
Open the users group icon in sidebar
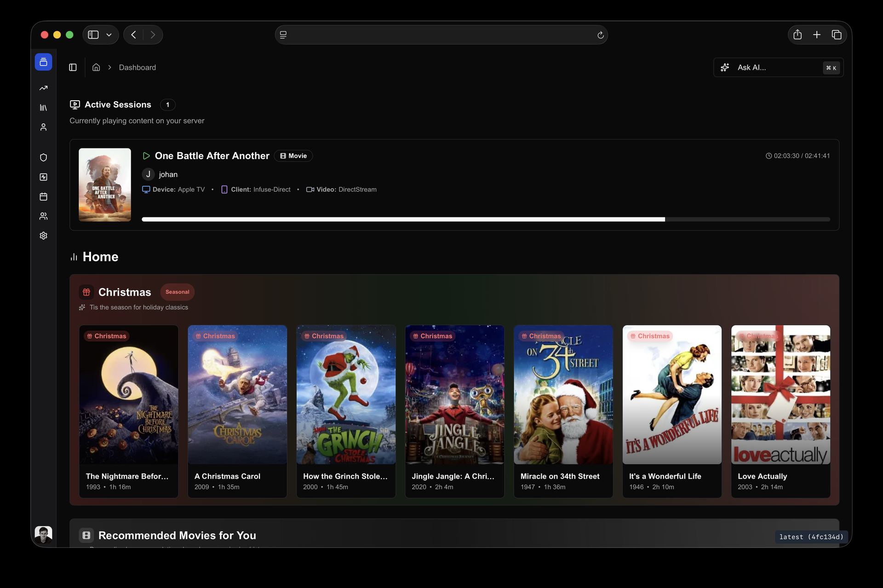[43, 216]
